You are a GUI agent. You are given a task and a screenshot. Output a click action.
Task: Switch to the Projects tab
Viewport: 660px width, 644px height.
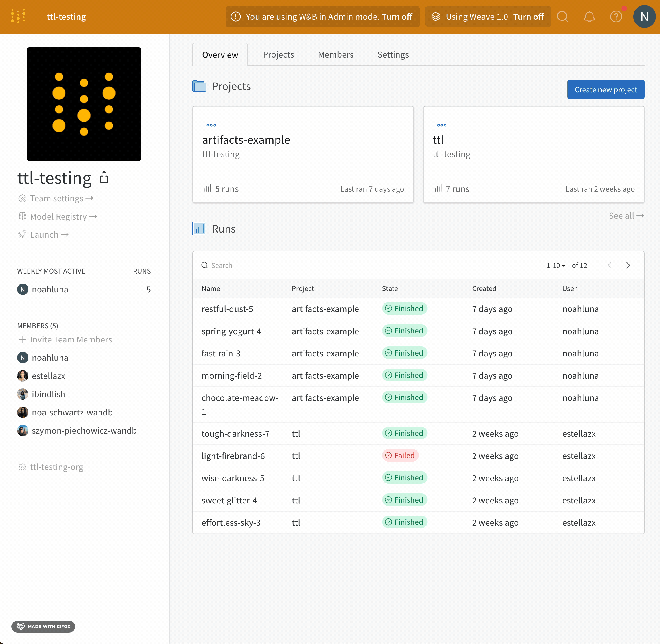tap(278, 54)
